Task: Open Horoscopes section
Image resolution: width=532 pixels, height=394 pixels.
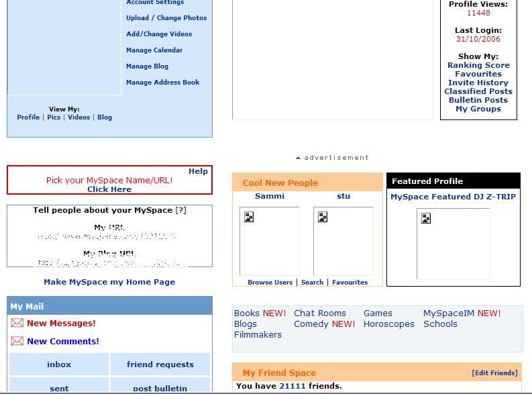Action: (389, 324)
